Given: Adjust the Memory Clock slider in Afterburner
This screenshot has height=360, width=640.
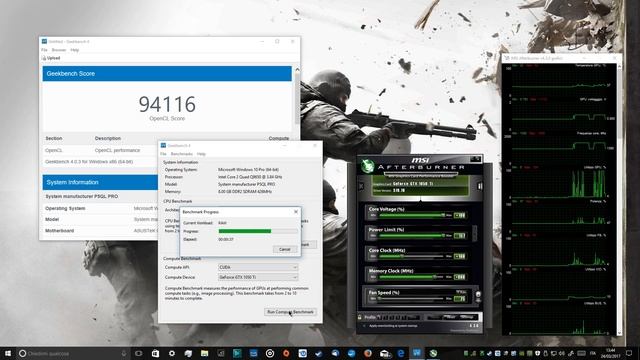Looking at the screenshot, I should coord(411,277).
